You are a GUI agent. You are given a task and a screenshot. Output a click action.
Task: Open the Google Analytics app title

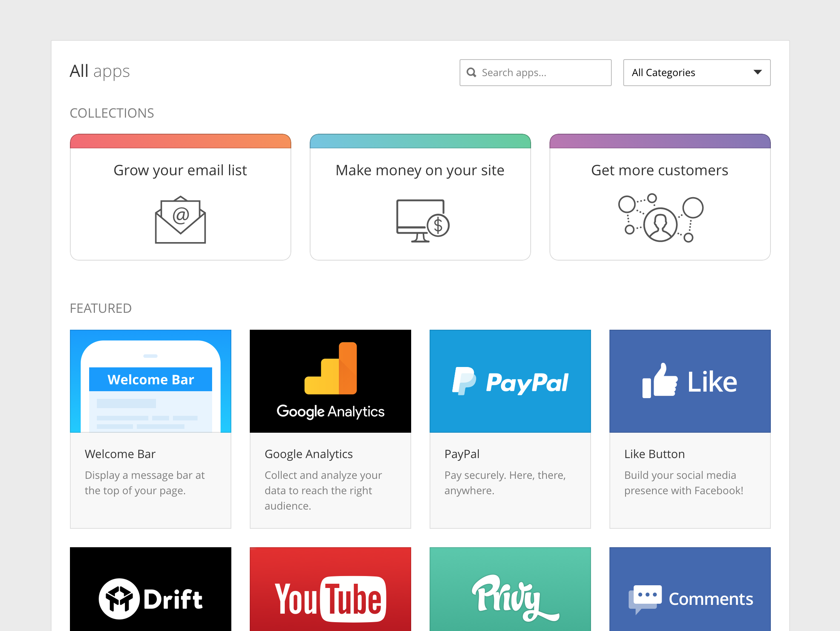(309, 454)
